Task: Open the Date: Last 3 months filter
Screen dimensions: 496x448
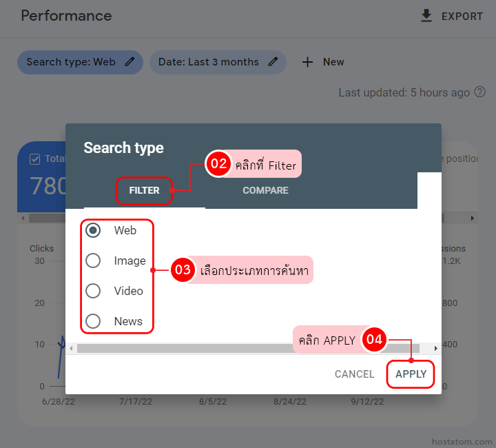Action: [x=208, y=62]
